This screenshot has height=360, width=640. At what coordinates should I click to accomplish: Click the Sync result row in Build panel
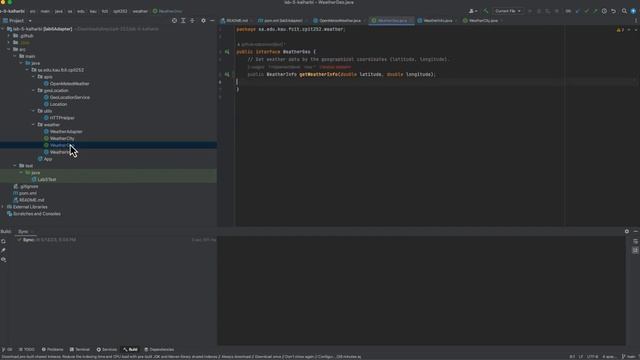(x=108, y=240)
